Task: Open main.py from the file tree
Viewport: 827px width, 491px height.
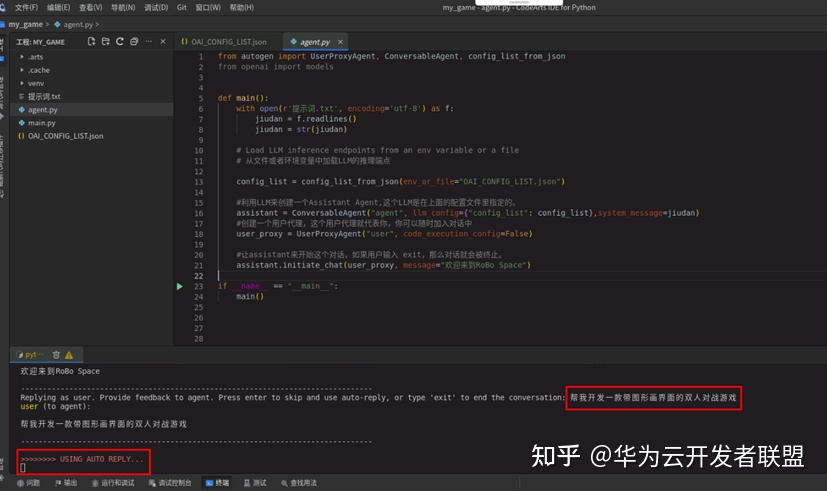Action: [x=41, y=122]
